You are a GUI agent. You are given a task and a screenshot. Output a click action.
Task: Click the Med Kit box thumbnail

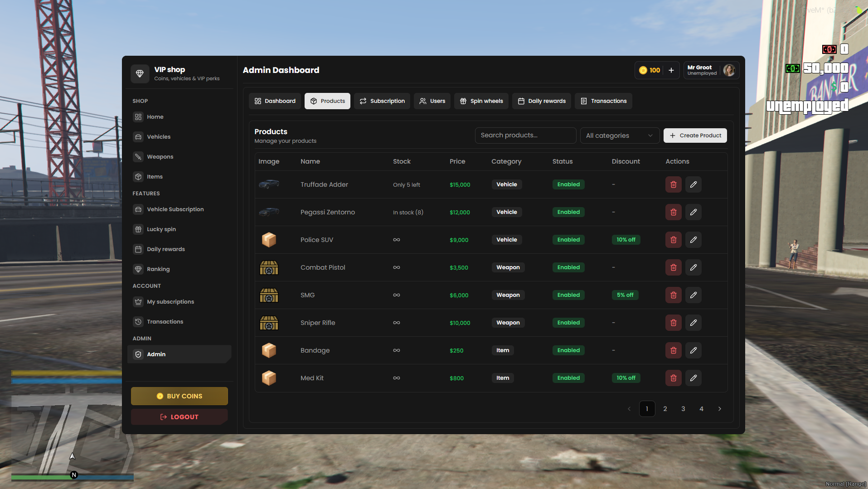point(269,378)
